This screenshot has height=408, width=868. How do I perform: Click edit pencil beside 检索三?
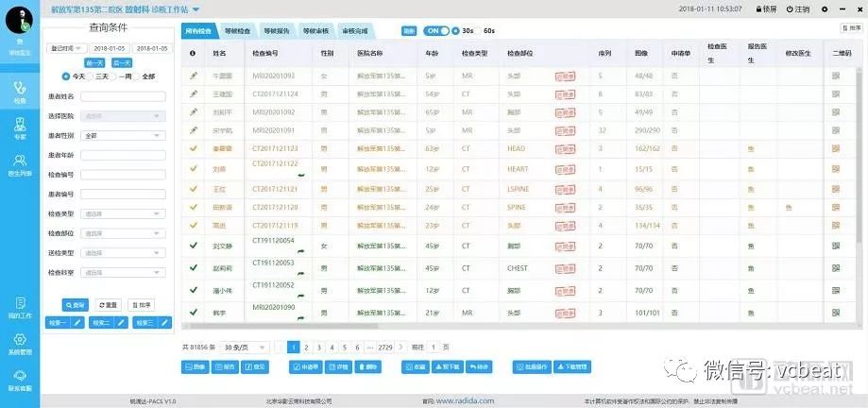click(165, 323)
